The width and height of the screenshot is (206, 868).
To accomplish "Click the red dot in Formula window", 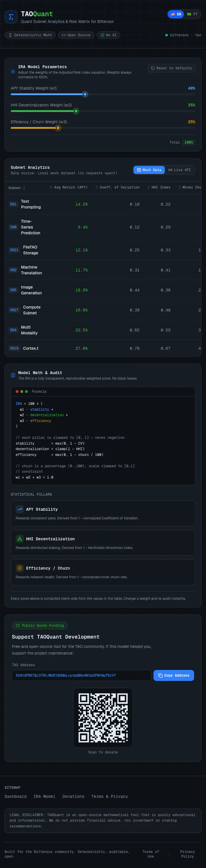I will [x=17, y=392].
